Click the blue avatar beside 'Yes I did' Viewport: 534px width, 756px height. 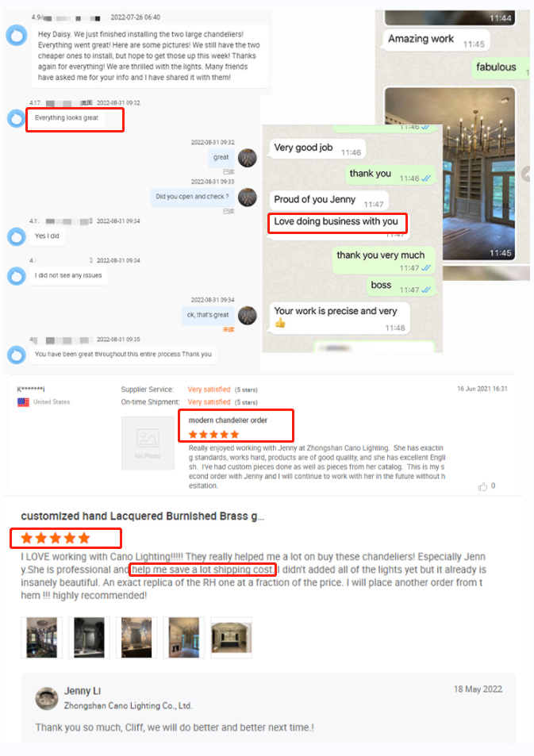(17, 236)
